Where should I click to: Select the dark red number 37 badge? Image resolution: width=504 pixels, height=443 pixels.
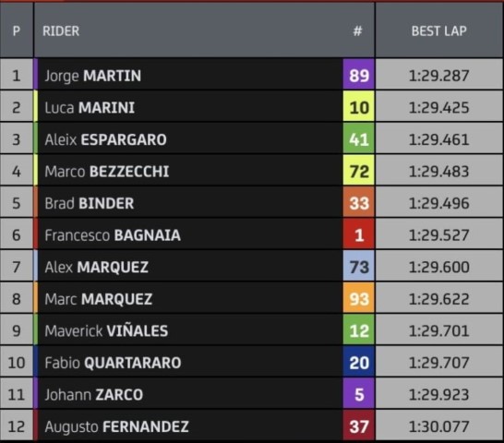coord(359,425)
